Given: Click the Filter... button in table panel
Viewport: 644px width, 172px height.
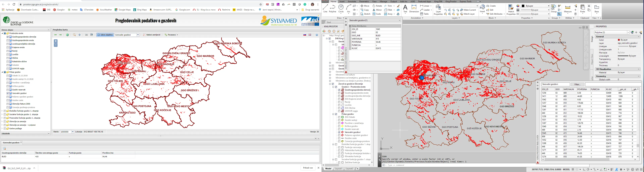Looking at the screenshot, I should pos(577,84).
